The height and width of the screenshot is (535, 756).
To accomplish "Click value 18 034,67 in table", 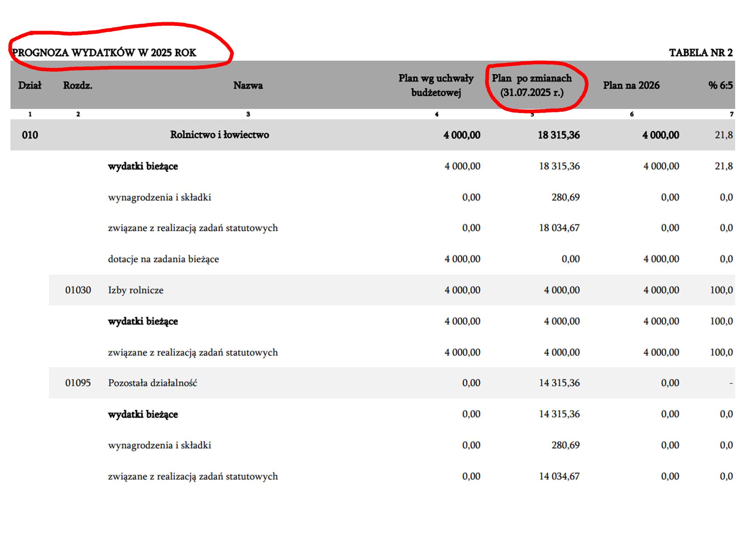I will (559, 228).
